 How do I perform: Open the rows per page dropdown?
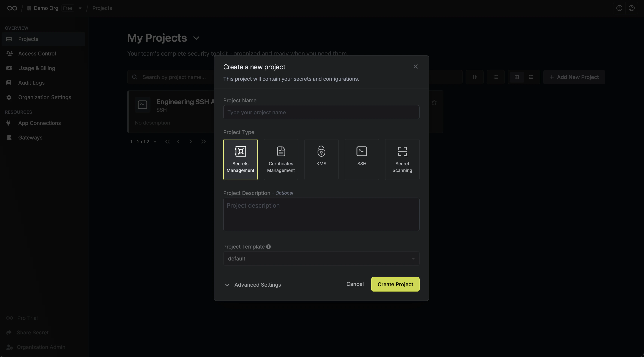[155, 142]
